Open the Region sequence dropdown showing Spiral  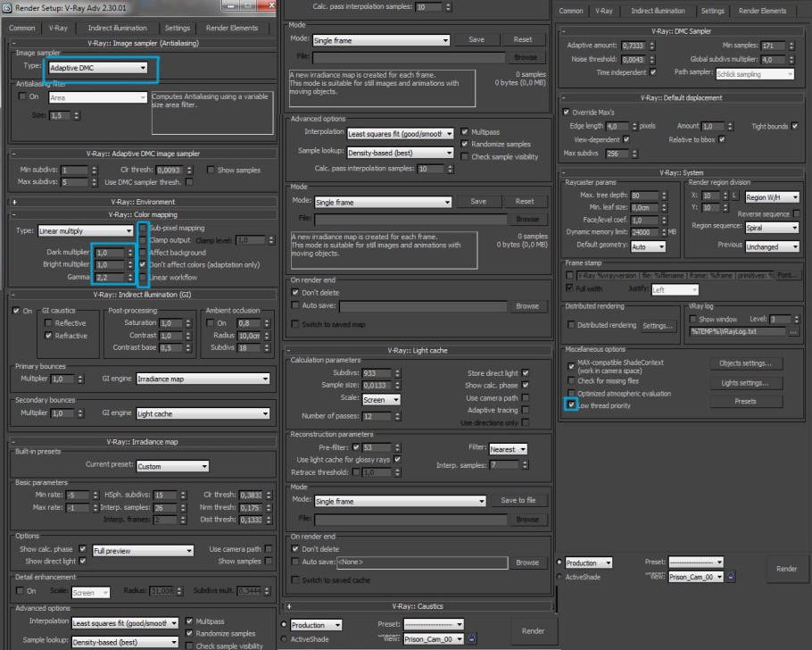pos(772,228)
